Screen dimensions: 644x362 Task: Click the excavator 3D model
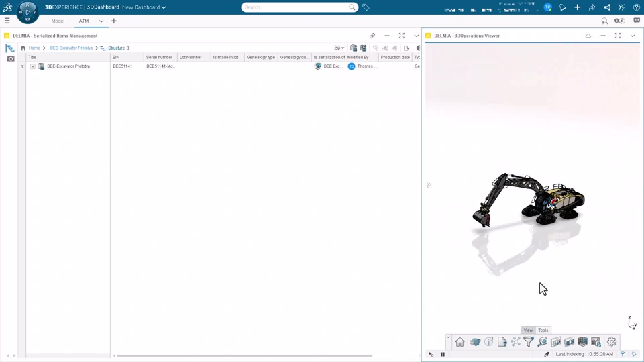[x=529, y=199]
